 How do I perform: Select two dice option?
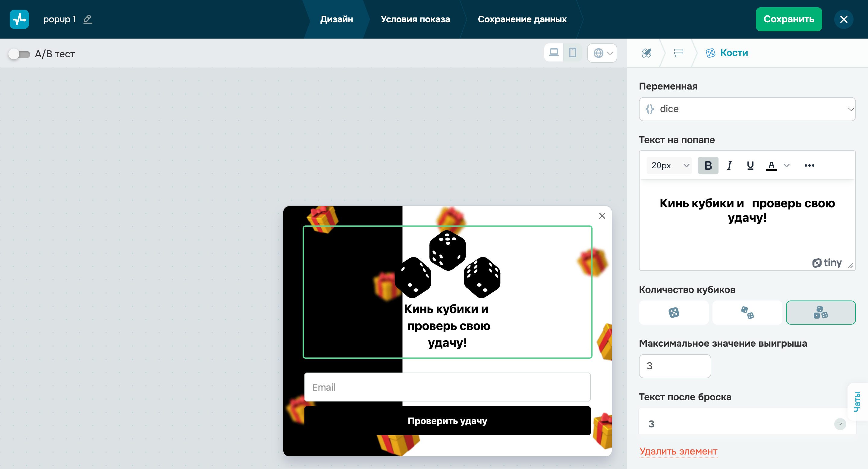(x=747, y=312)
